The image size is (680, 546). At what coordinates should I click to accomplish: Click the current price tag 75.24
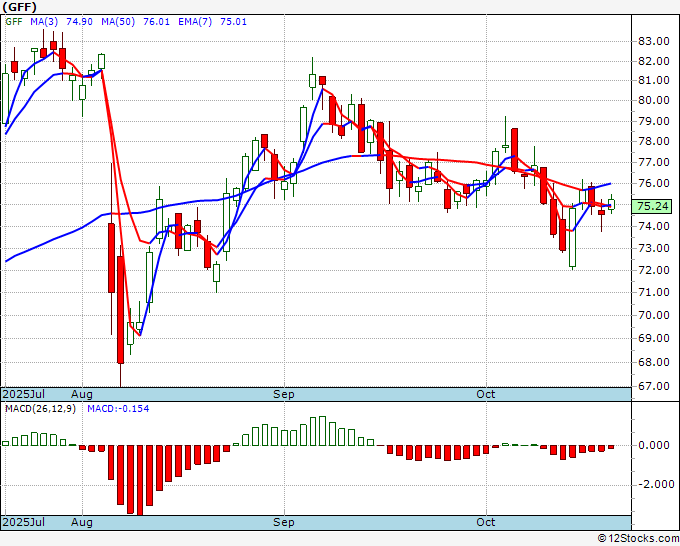[x=653, y=206]
